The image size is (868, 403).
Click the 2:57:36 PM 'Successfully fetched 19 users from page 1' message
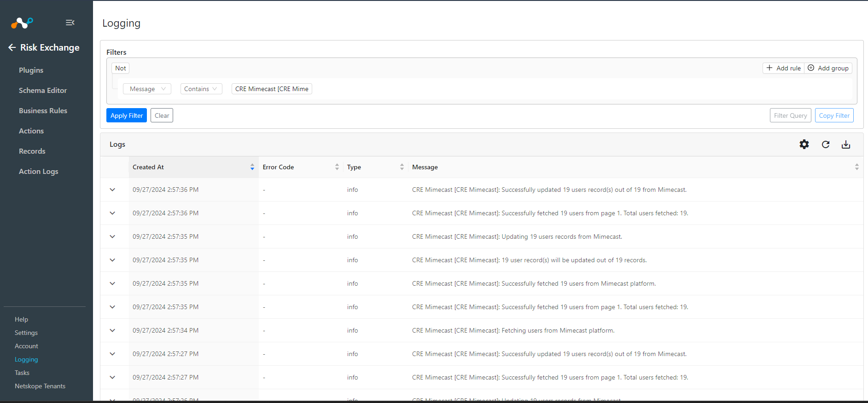[550, 213]
